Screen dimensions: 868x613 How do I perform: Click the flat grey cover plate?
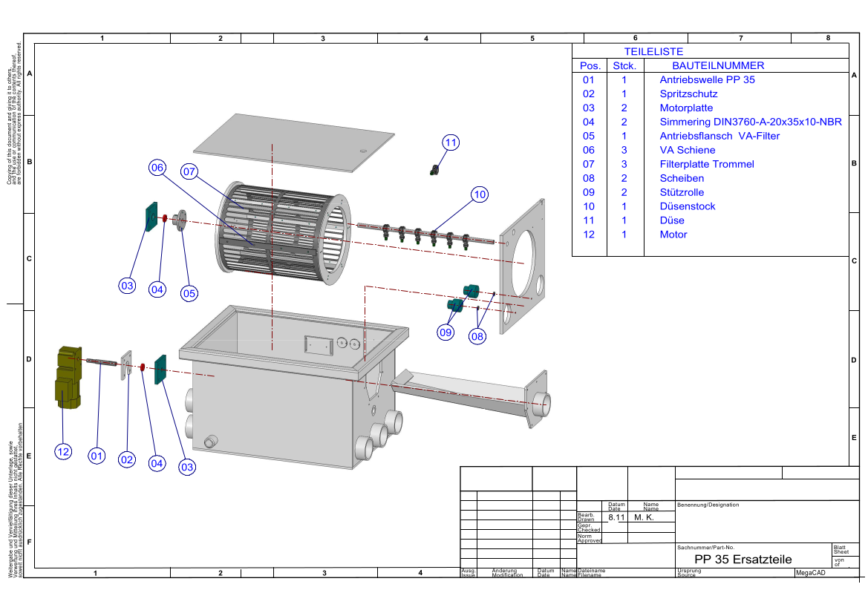coord(299,142)
